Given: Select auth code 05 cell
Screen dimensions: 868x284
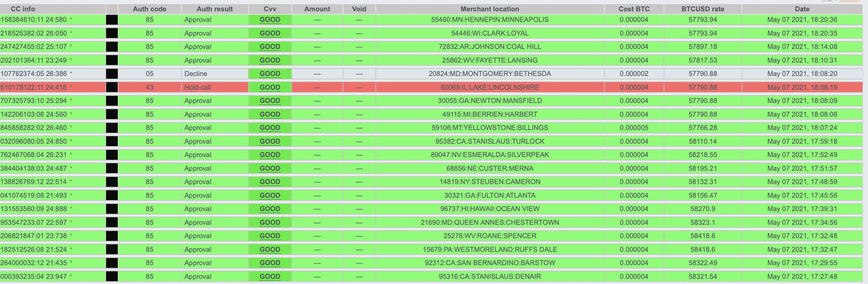Looking at the screenshot, I should [149, 73].
